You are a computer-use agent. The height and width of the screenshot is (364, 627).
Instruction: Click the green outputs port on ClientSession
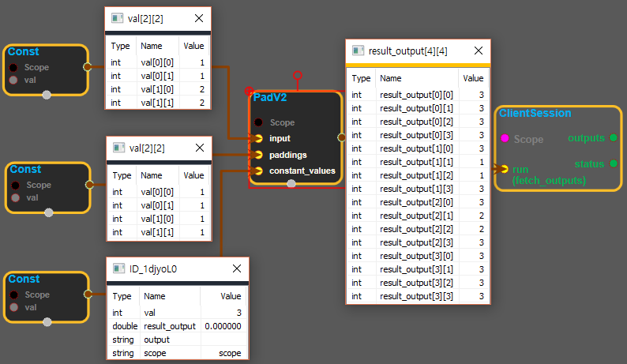click(x=613, y=138)
